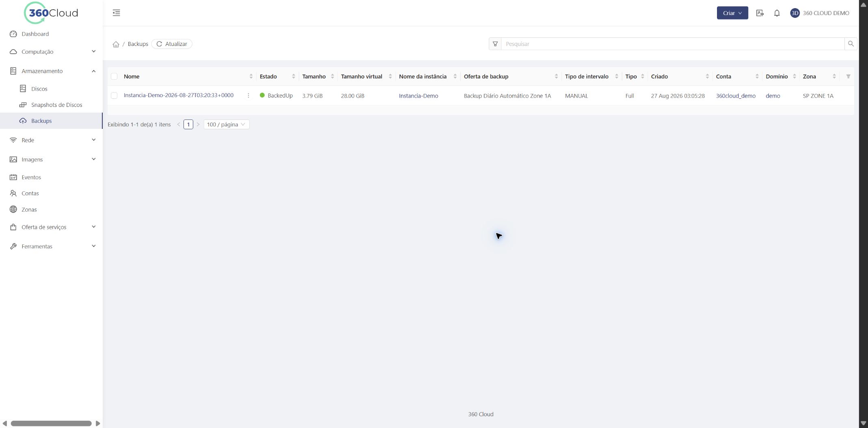
Task: Expand the Imagens menu
Action: pos(51,159)
